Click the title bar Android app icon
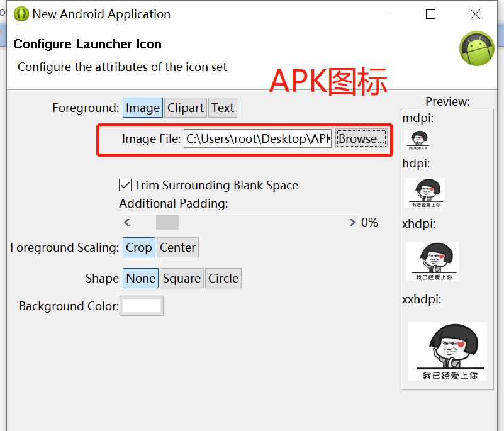This screenshot has height=431, width=504. click(21, 14)
